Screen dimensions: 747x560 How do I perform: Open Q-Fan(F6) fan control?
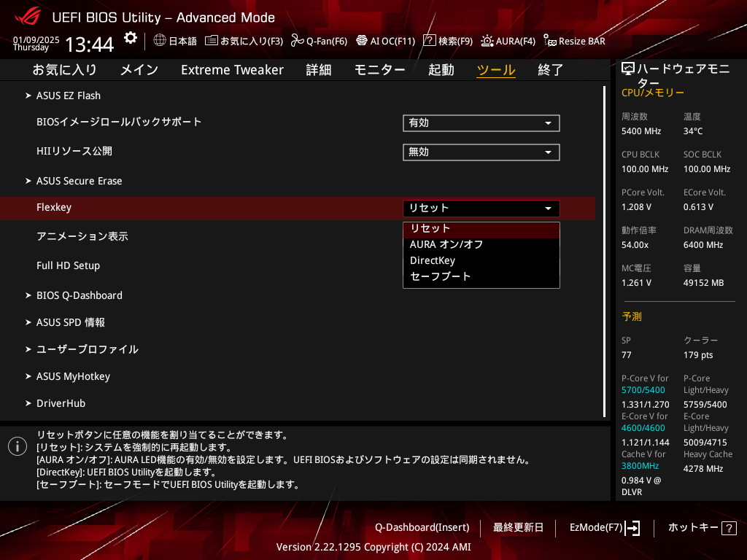[x=319, y=41]
